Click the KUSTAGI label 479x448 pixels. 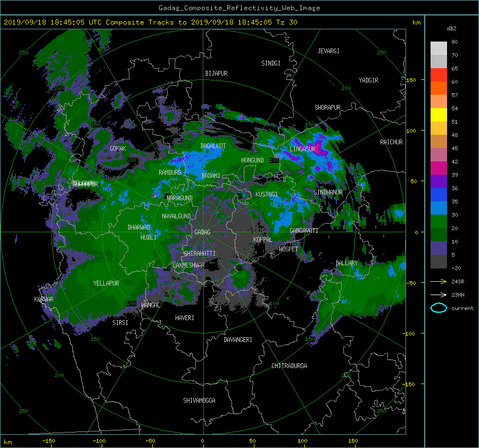point(267,194)
